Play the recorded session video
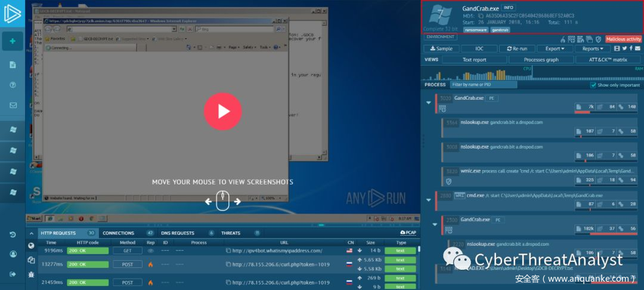644x290 pixels. (222, 112)
